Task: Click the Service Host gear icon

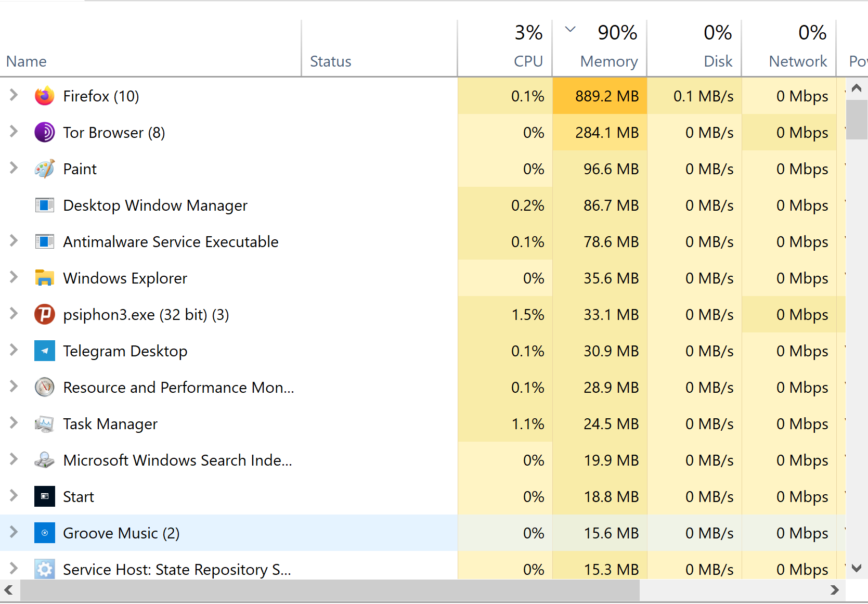Action: tap(45, 569)
